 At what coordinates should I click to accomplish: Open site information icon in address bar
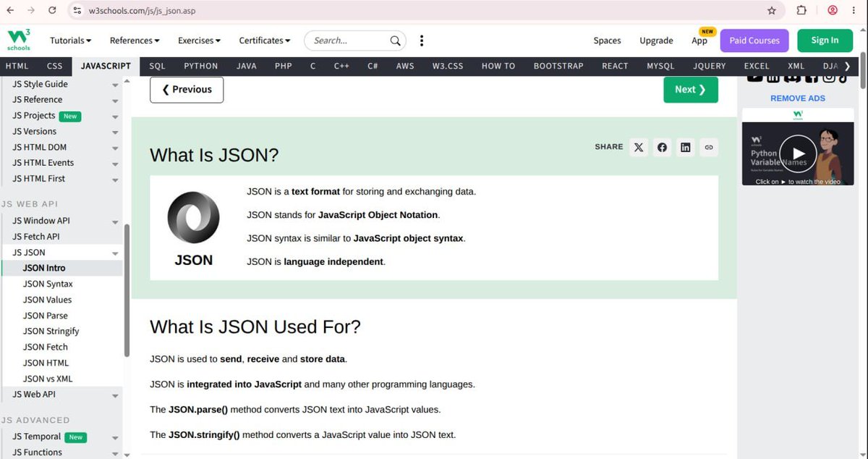pyautogui.click(x=77, y=11)
